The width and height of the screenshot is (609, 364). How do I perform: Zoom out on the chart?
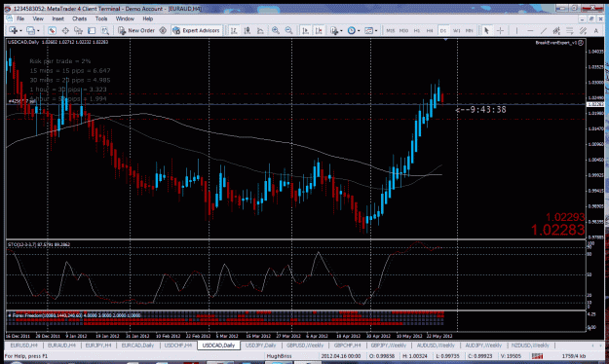pyautogui.click(x=288, y=30)
